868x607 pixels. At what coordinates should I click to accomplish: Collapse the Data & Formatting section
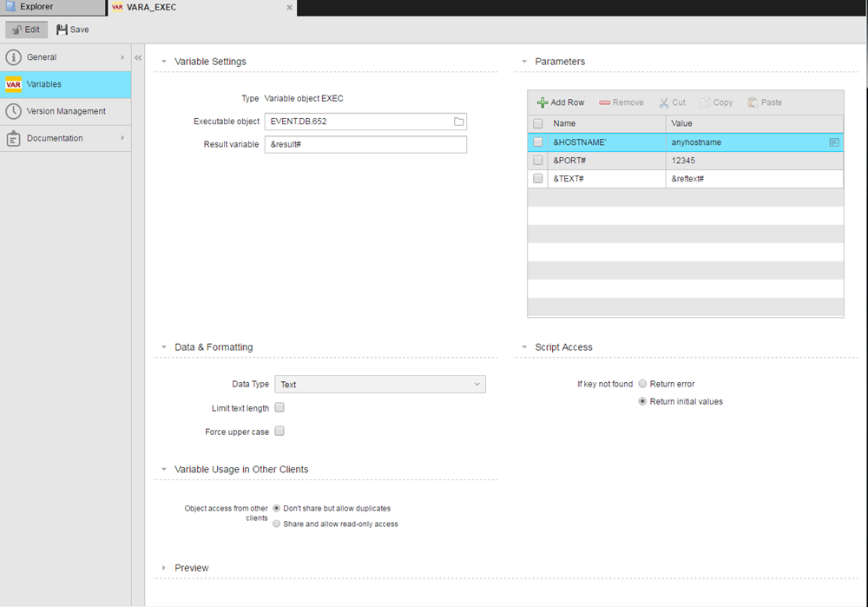(164, 347)
